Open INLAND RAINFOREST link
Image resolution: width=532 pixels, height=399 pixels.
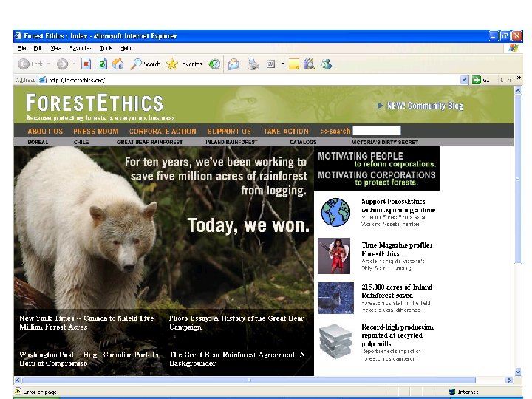coord(231,142)
